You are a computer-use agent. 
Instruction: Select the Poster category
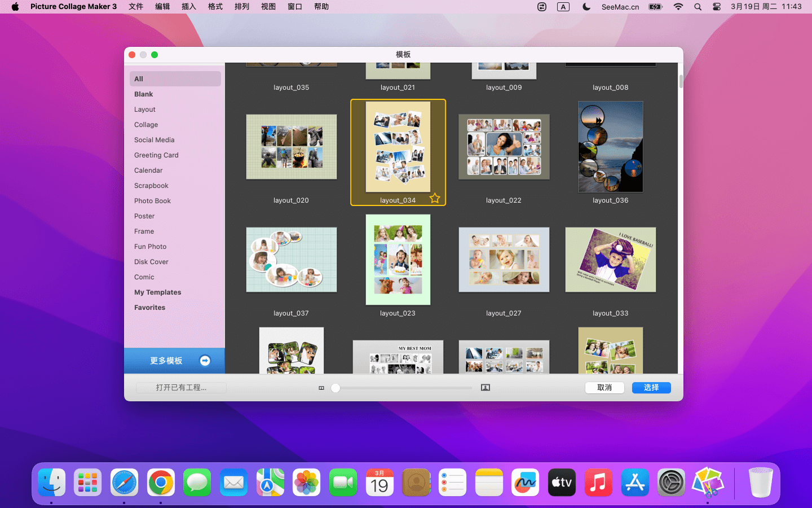pos(175,216)
